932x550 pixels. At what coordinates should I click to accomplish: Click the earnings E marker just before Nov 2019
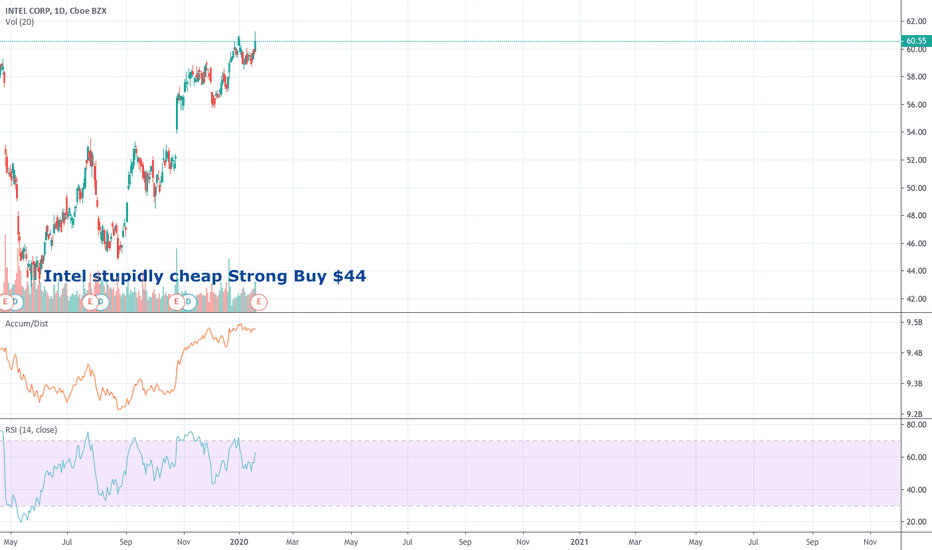[x=176, y=302]
